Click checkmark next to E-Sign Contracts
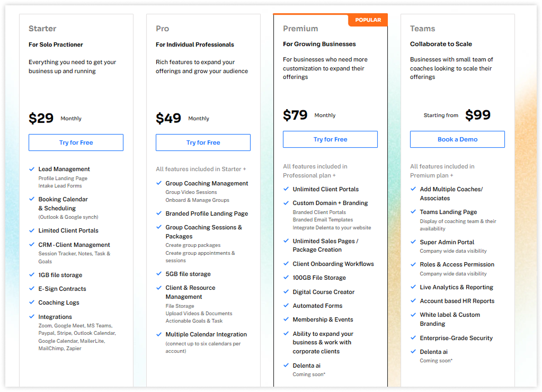 [x=32, y=288]
